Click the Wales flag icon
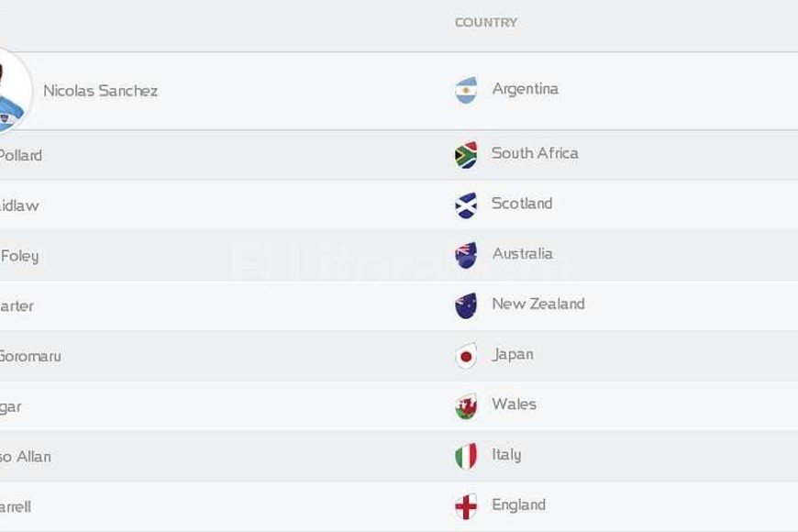 (466, 406)
